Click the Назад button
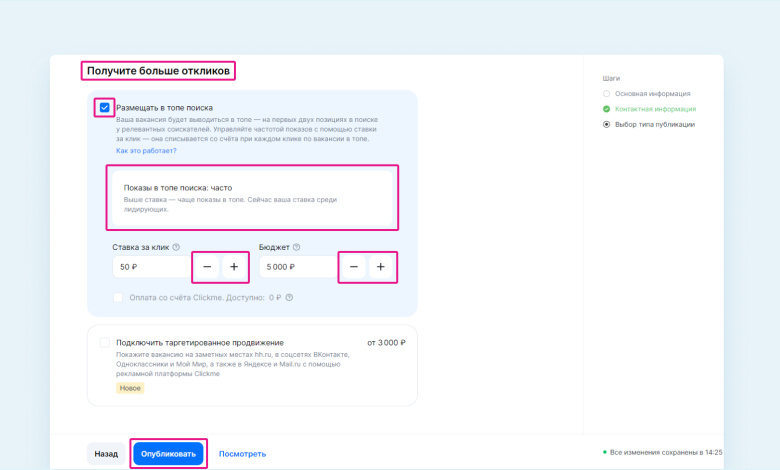The width and height of the screenshot is (780, 470). tap(106, 453)
